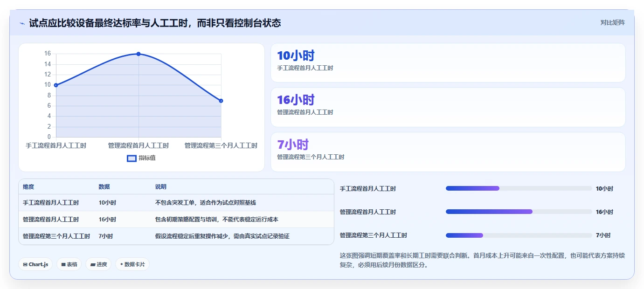Click the lightning icon beside the title
Image resolution: width=644 pixels, height=289 pixels.
click(22, 23)
